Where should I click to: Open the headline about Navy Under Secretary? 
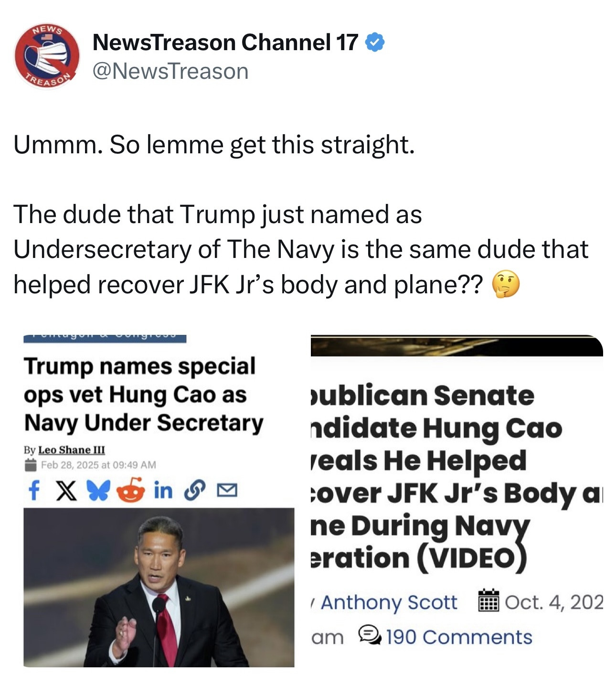pos(143,395)
